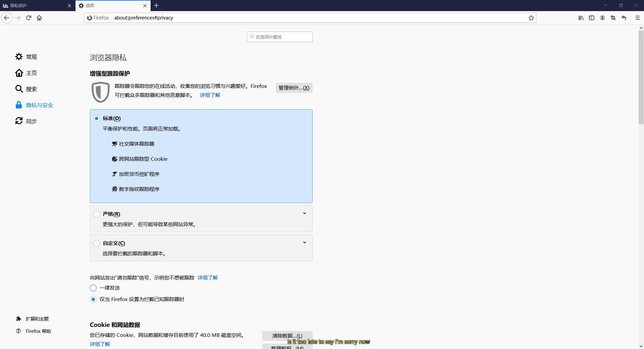This screenshot has width=644, height=349.
Task: Go to browser home via home icon
Action: click(39, 18)
